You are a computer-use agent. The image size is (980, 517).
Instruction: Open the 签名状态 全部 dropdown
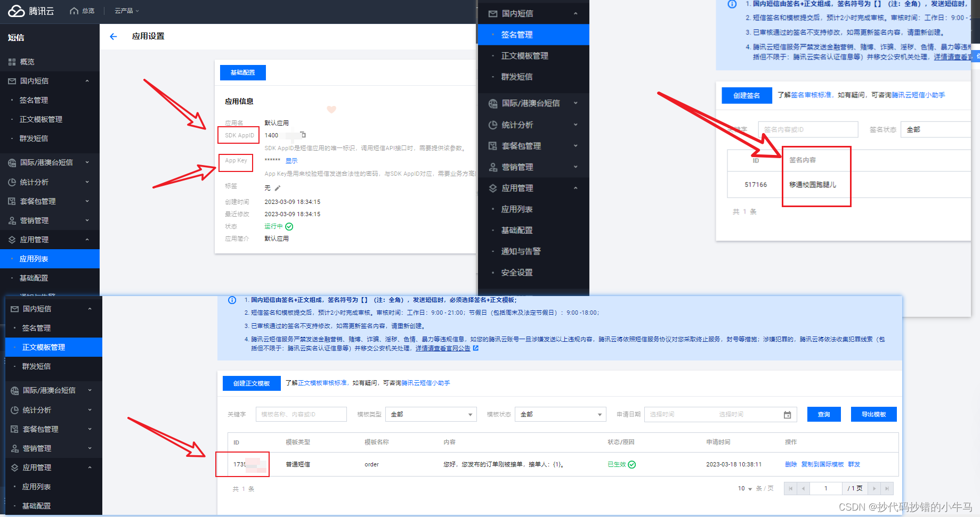936,129
